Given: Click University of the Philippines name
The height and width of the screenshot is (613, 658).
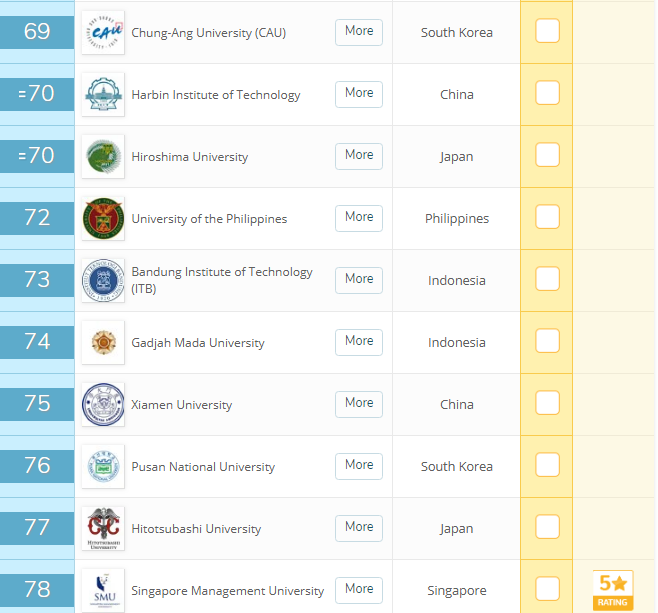Looking at the screenshot, I should coord(209,219).
